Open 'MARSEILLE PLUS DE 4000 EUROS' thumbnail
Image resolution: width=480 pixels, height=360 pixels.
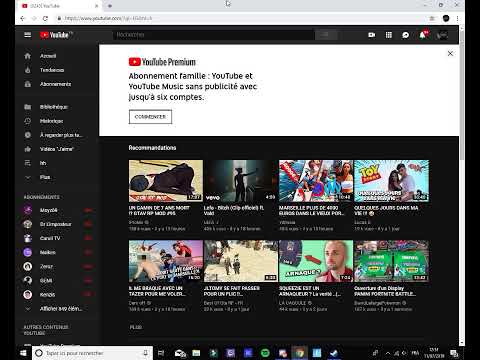pyautogui.click(x=316, y=181)
